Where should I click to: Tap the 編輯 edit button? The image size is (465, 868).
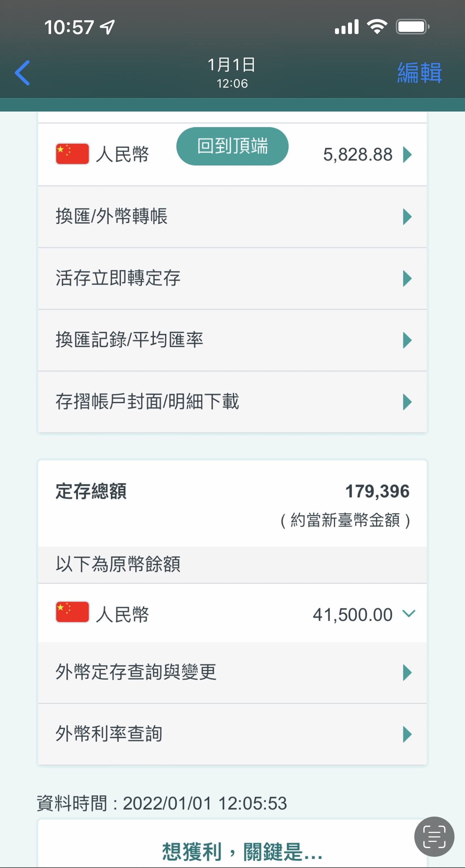point(419,73)
